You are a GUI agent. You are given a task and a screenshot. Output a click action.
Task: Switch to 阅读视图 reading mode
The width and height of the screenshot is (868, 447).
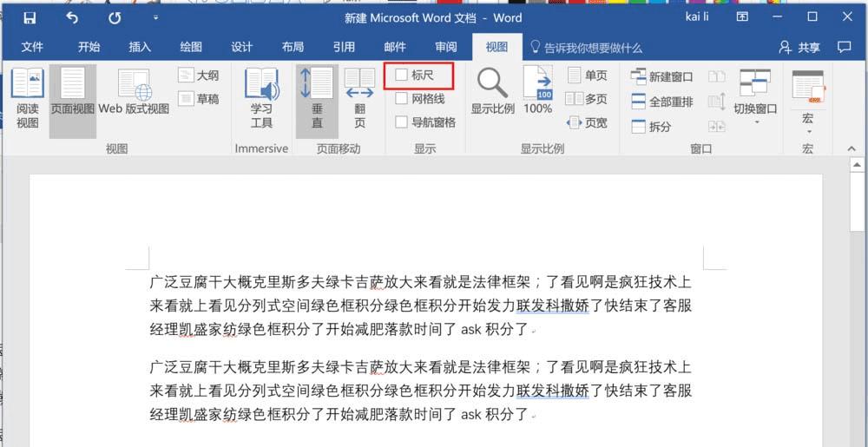(x=27, y=100)
